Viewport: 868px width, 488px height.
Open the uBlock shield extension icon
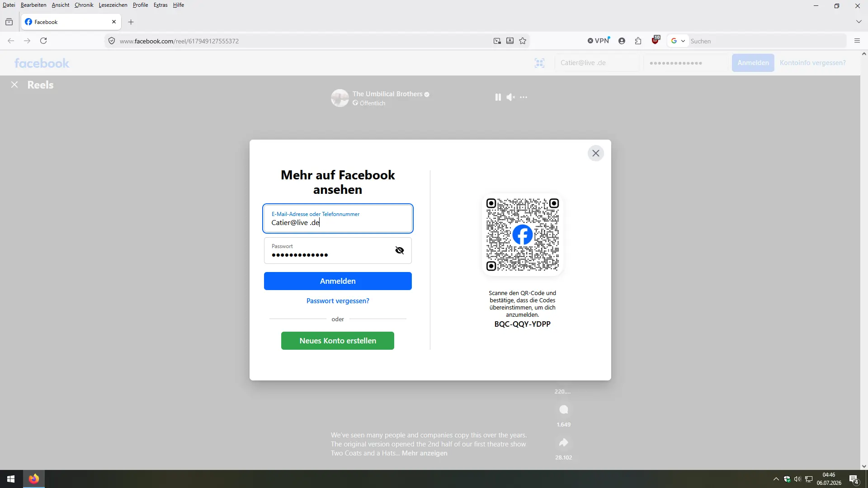[655, 41]
